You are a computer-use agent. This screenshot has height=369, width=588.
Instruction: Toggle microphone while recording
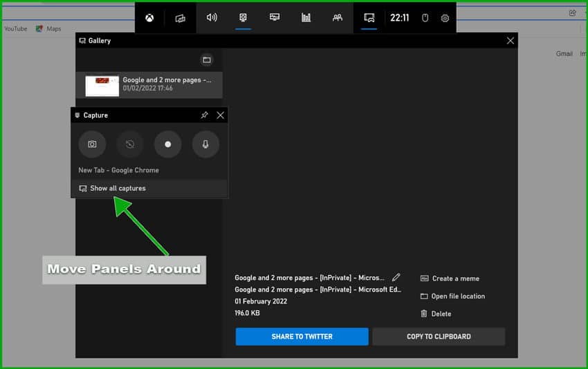205,144
